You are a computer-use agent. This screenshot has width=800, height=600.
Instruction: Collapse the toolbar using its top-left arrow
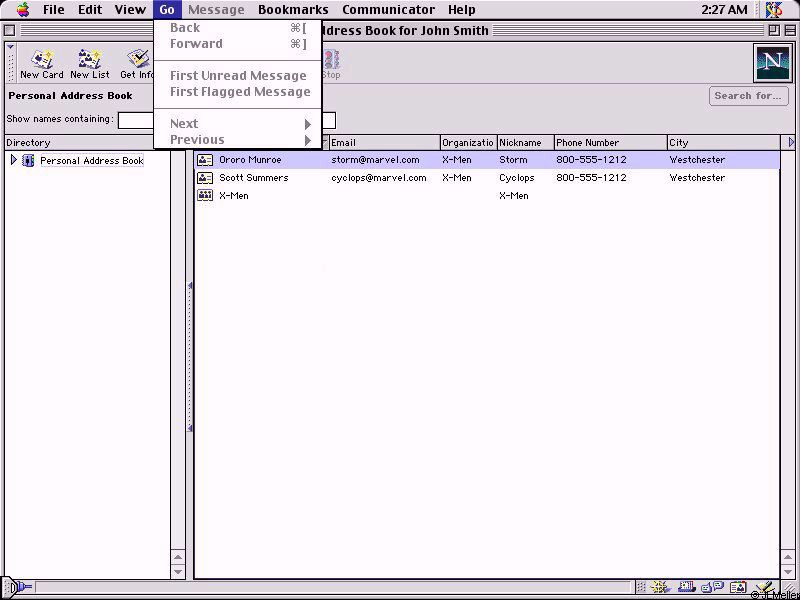click(x=11, y=47)
